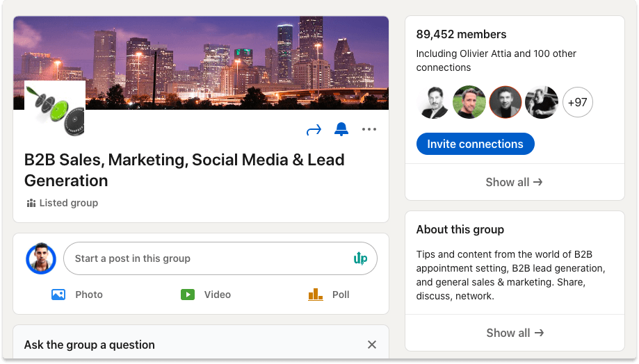639x364 pixels.
Task: Click the second member avatar
Action: coord(469,103)
